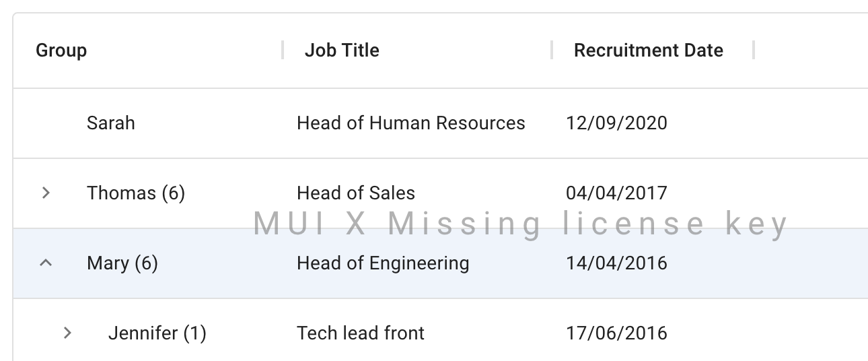Click the Head of Engineering cell
The image size is (868, 361).
point(383,263)
